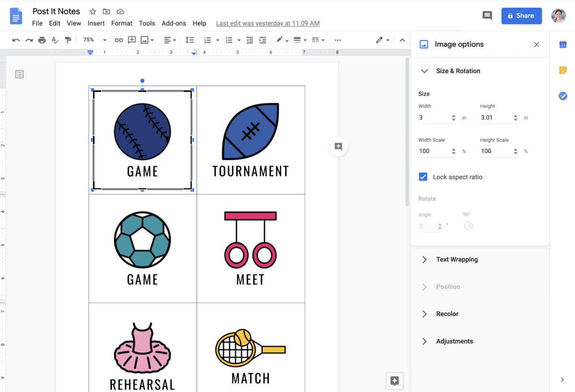Click the Increase indent icon
575x392 pixels.
point(263,40)
